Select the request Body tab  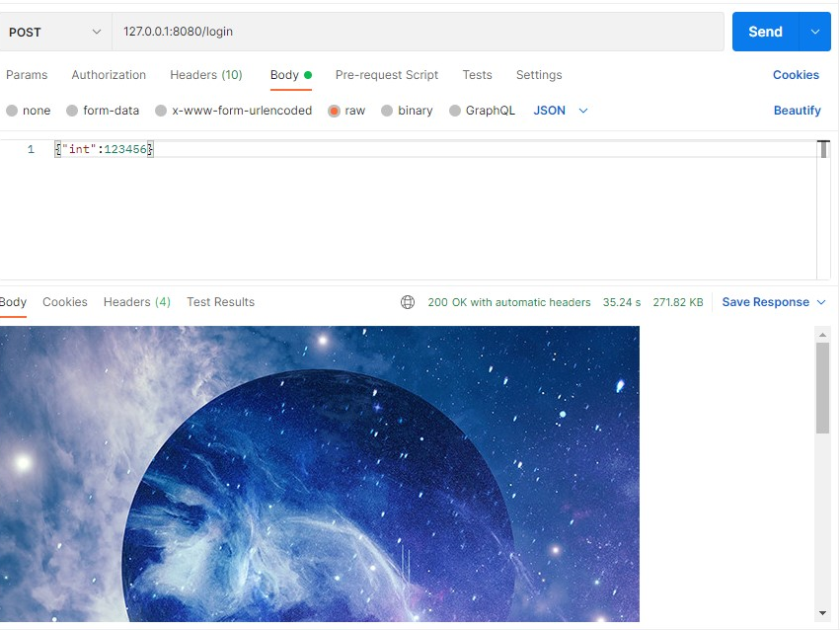click(291, 75)
